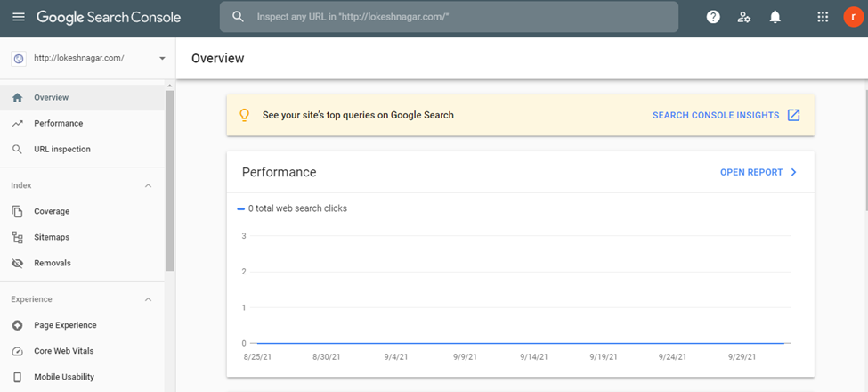Collapse the Experience section
Viewport: 868px width, 392px height.
[x=148, y=299]
